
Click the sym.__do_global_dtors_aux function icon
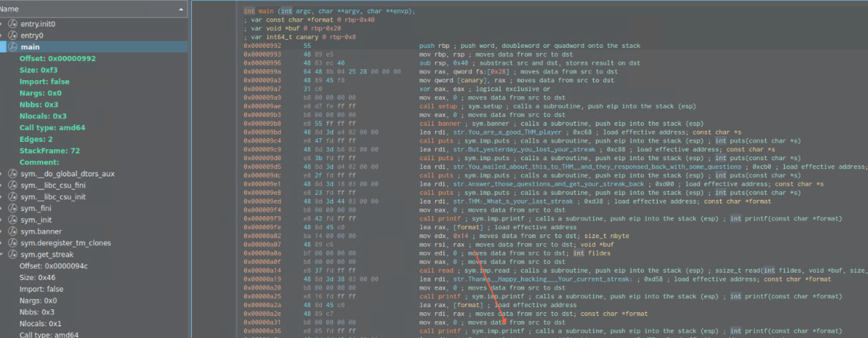click(x=12, y=173)
